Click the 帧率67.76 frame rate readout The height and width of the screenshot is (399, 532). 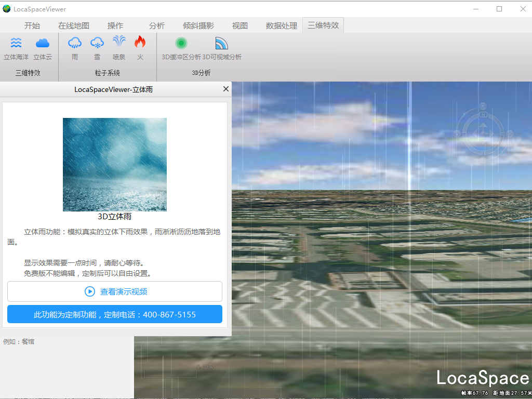(x=475, y=393)
